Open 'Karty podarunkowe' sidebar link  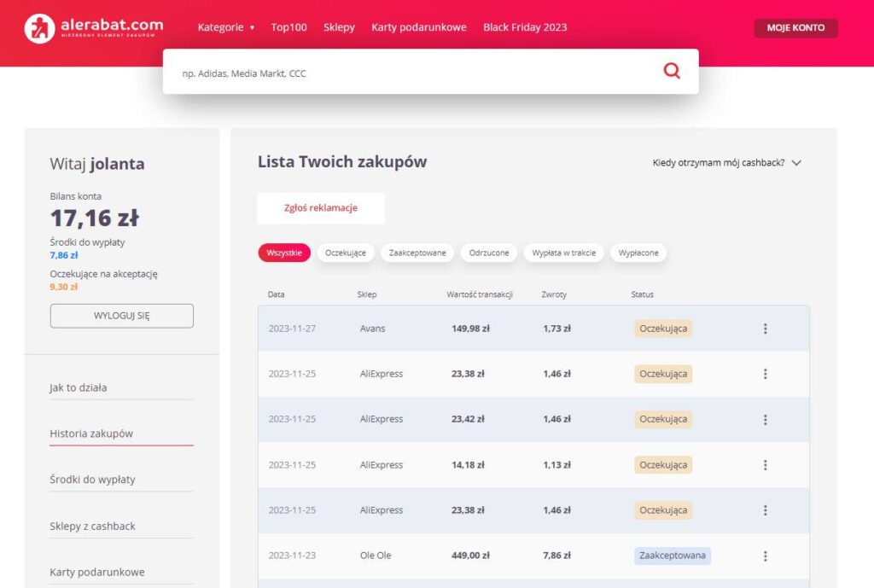tap(97, 572)
